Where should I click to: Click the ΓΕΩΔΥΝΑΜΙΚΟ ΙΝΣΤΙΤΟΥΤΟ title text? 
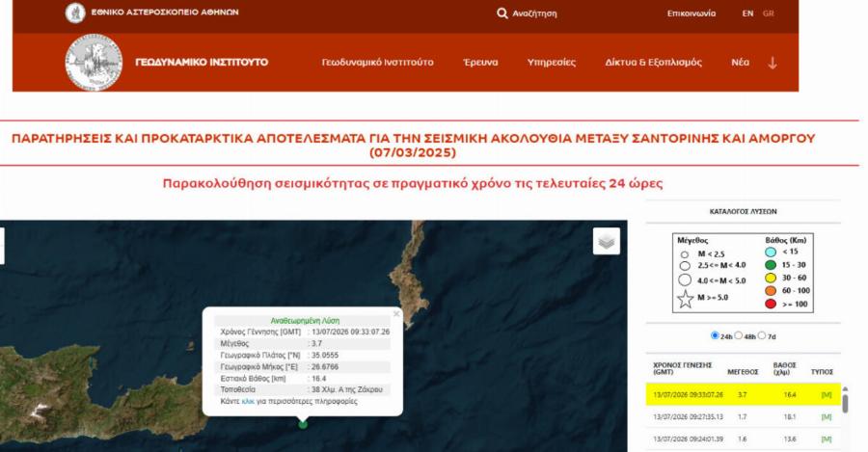click(x=202, y=62)
